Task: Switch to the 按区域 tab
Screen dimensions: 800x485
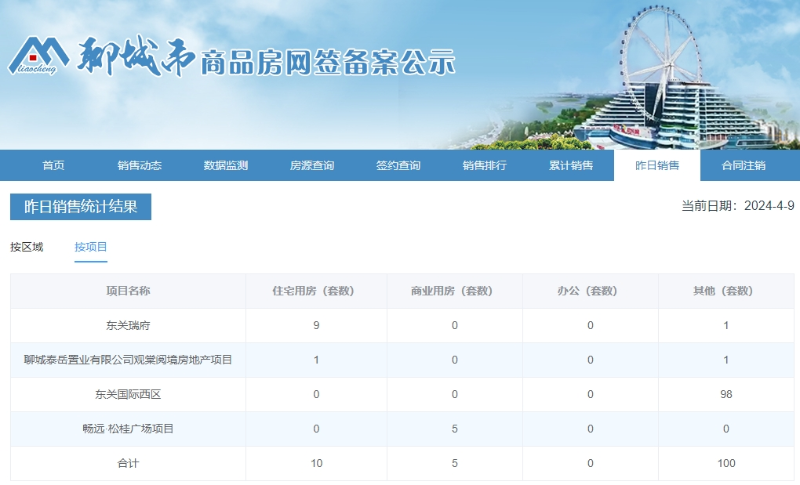Action: tap(27, 247)
